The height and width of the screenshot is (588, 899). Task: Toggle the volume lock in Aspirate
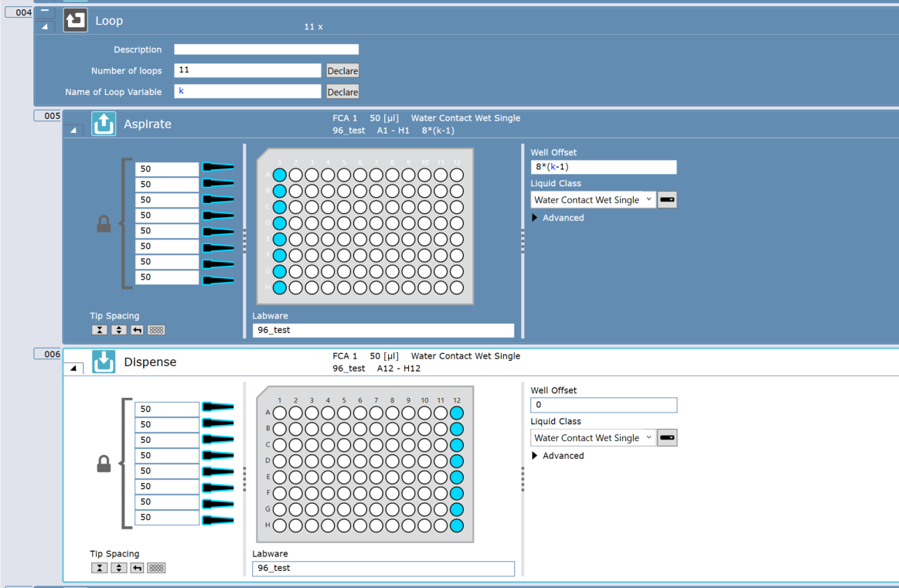click(x=104, y=224)
